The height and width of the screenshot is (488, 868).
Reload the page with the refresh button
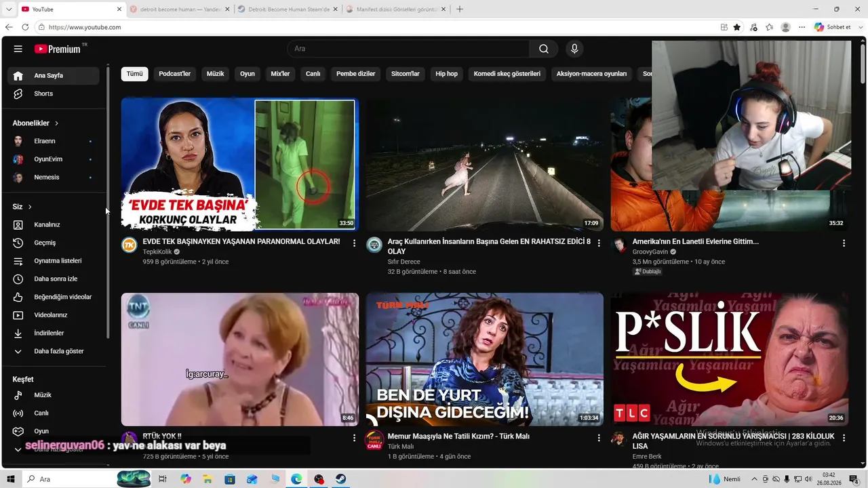(x=25, y=27)
